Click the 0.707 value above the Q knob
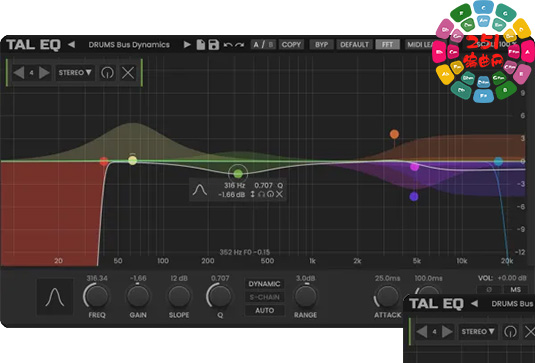The width and height of the screenshot is (535, 363). coord(220,278)
